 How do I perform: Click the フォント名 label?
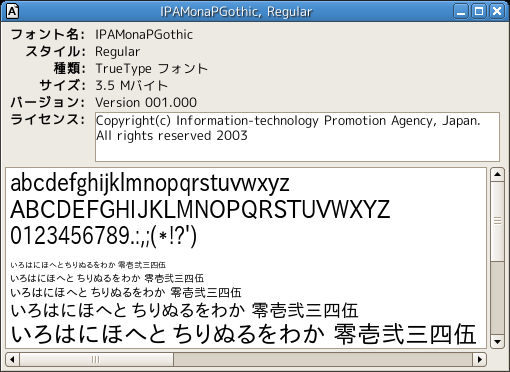click(x=48, y=35)
